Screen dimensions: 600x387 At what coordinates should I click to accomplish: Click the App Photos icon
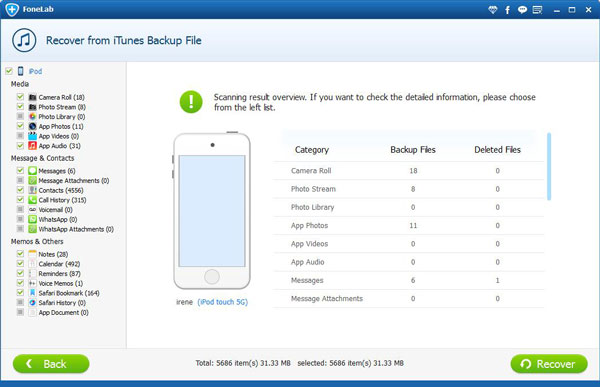33,126
